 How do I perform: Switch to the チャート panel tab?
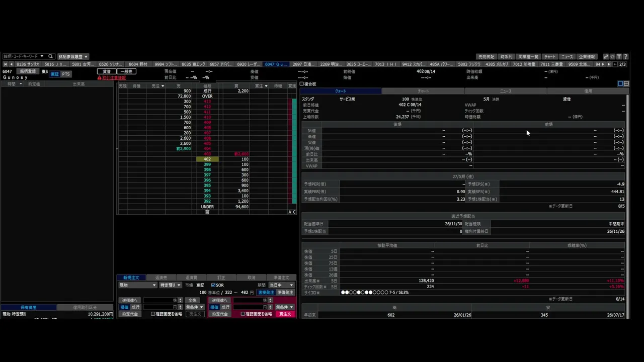[x=423, y=91]
